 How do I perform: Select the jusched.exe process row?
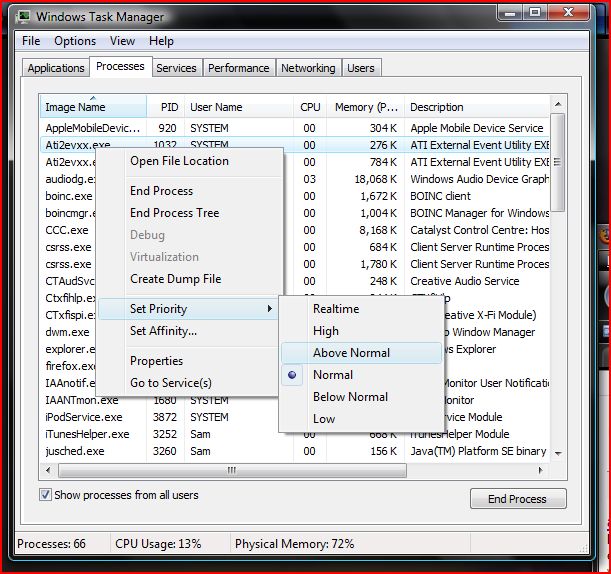[294, 451]
